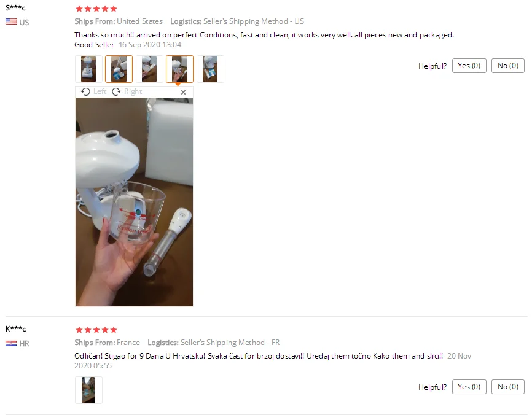
Task: Click the five-star rating on the S***c review
Action: click(x=96, y=9)
